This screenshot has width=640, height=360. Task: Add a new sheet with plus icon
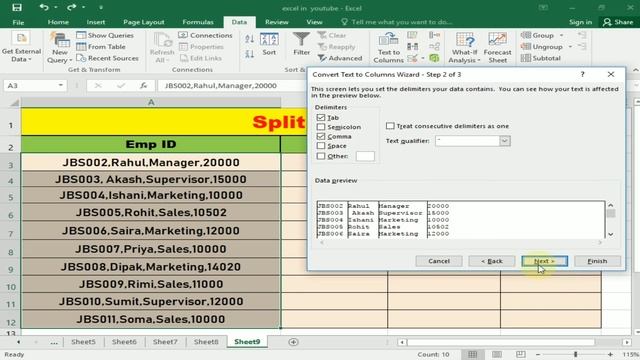tap(293, 342)
